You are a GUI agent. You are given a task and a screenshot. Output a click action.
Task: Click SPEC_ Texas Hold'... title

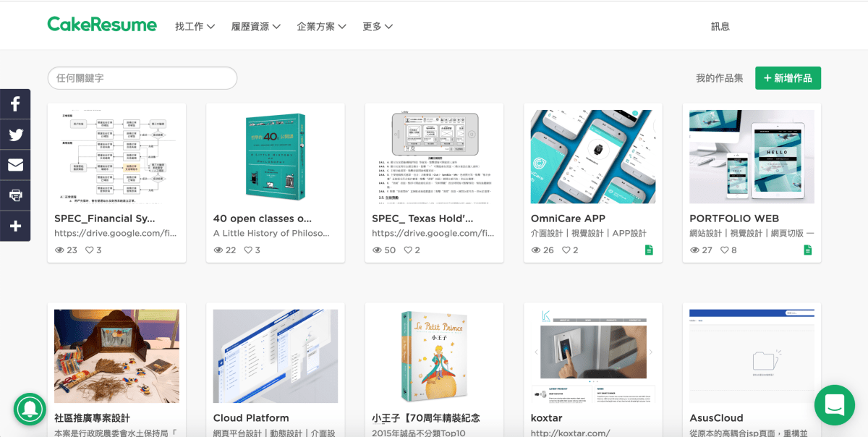423,218
